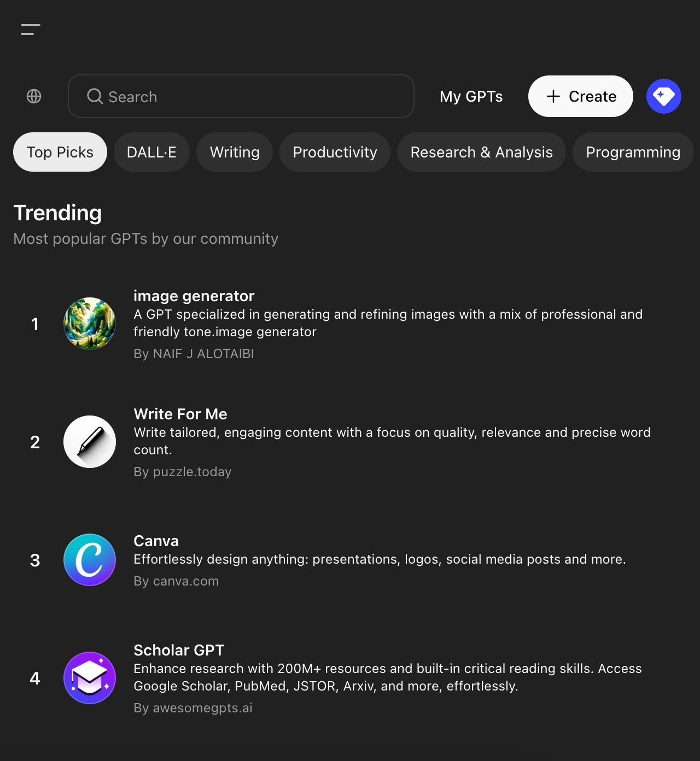The image size is (700, 761).
Task: Switch to the Writing category
Action: 235,152
